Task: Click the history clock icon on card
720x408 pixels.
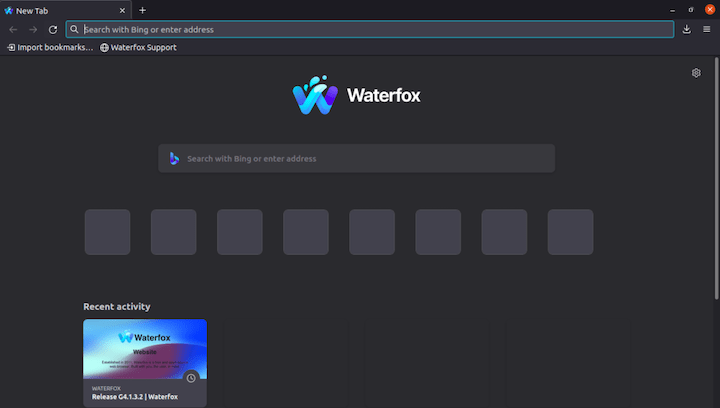Action: (x=191, y=378)
